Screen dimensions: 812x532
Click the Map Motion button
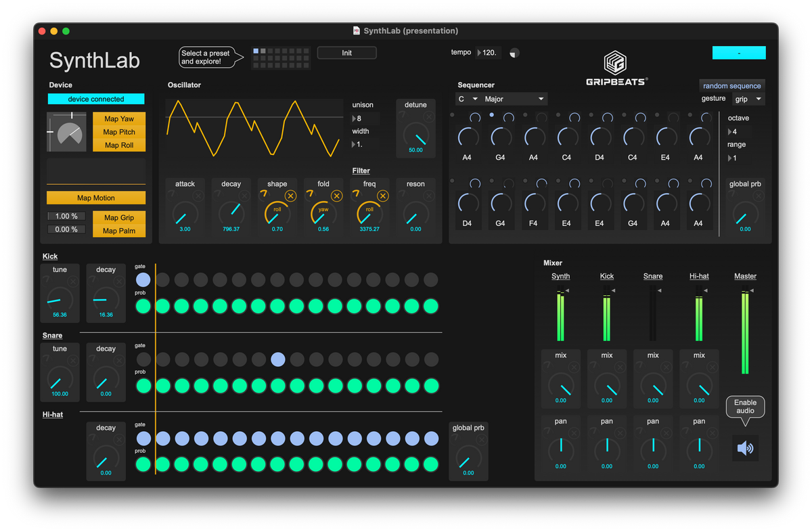pos(96,198)
